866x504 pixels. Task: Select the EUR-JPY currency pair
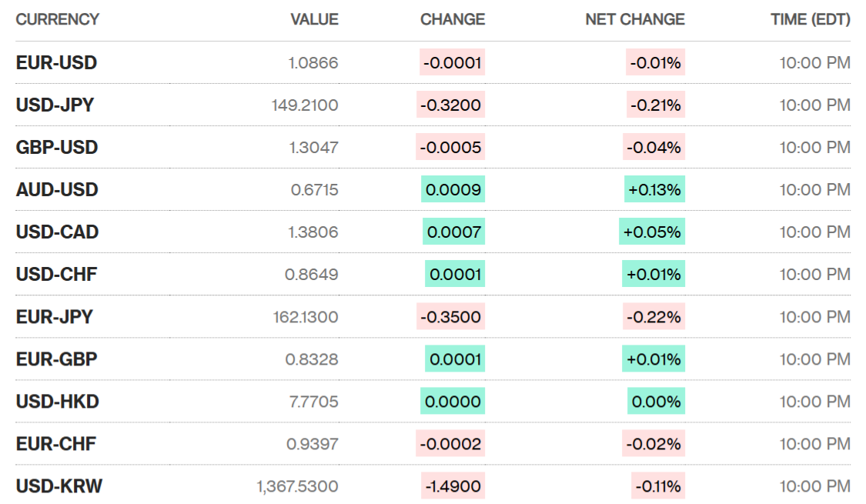54,317
